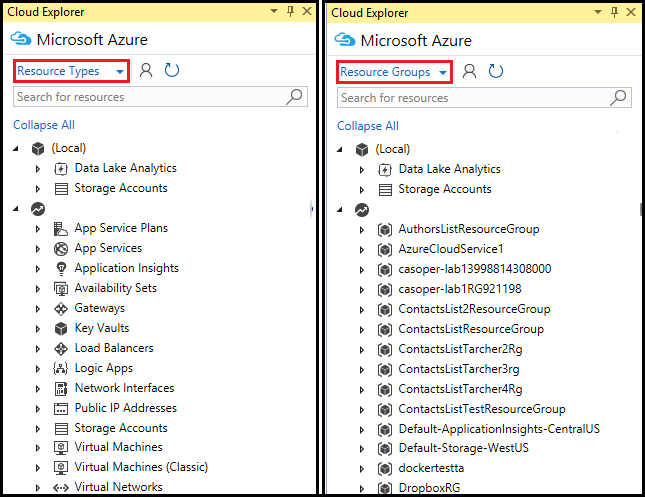This screenshot has width=645, height=497.
Task: Expand Data Lake Analytics in right panel
Action: (362, 170)
